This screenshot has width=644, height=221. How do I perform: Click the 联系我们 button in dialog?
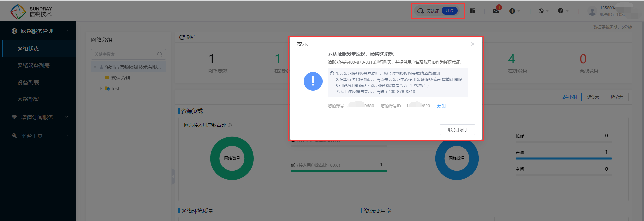[457, 130]
